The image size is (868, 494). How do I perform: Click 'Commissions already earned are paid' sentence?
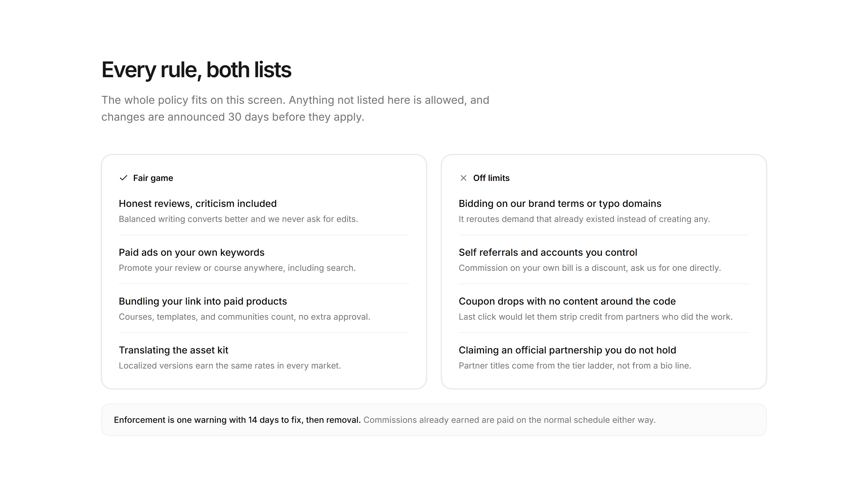510,420
